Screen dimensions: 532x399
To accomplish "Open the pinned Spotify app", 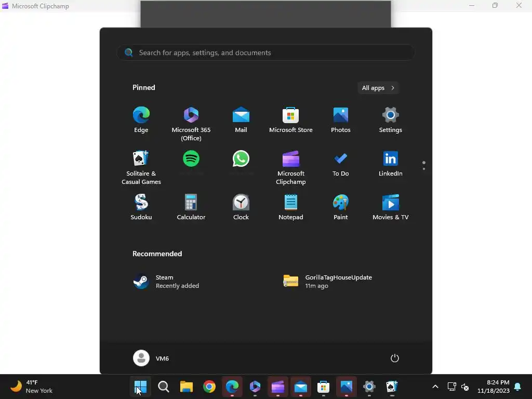I will (x=191, y=158).
